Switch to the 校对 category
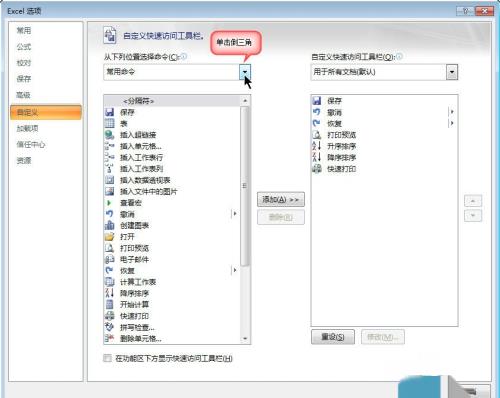The image size is (500, 398). (x=46, y=63)
